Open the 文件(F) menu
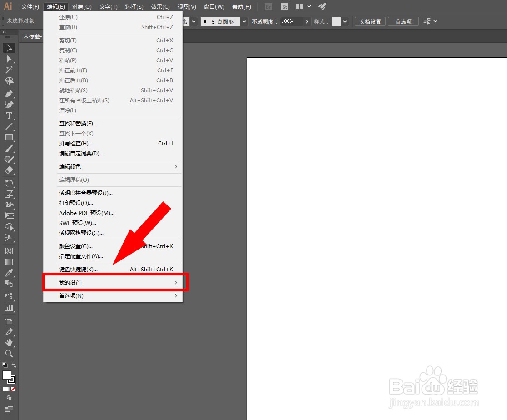Image resolution: width=507 pixels, height=420 pixels. (x=30, y=6)
